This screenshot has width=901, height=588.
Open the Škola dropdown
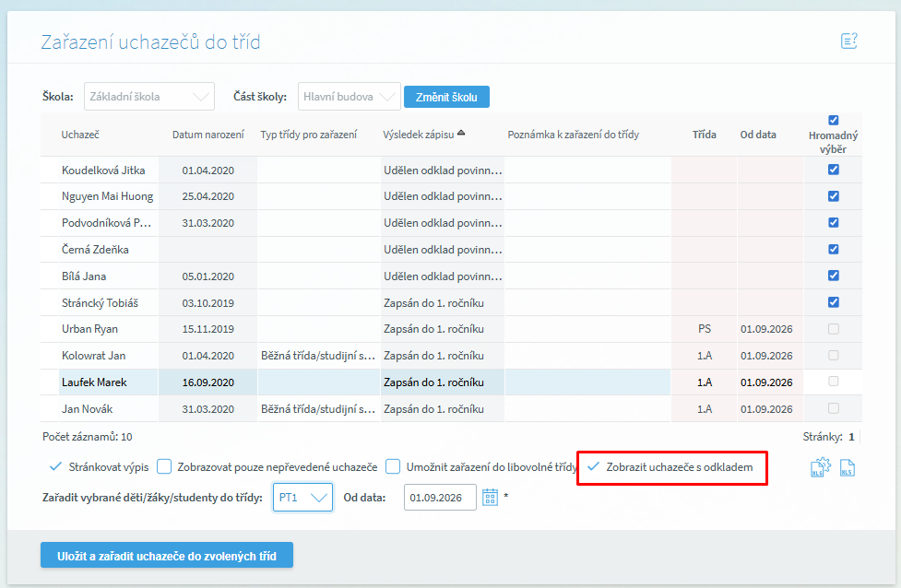149,97
